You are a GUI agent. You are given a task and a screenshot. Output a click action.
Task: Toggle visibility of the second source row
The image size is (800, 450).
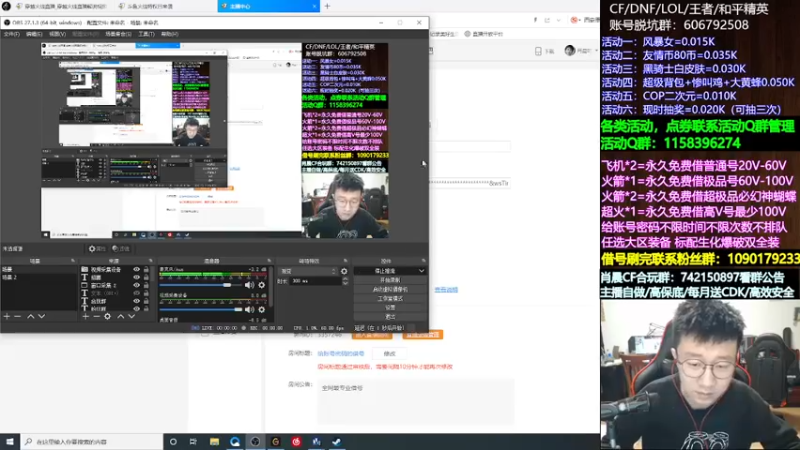[x=136, y=278]
